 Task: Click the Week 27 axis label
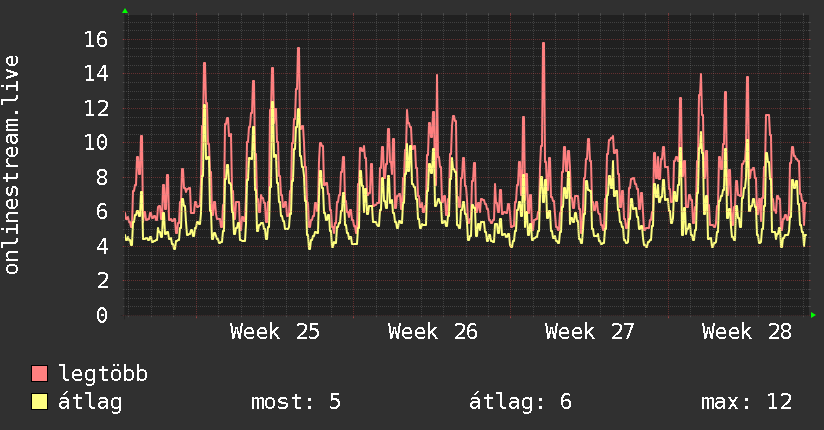590,332
